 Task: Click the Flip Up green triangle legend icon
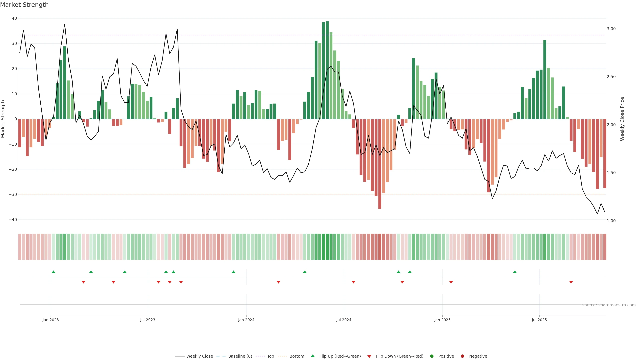coord(312,356)
